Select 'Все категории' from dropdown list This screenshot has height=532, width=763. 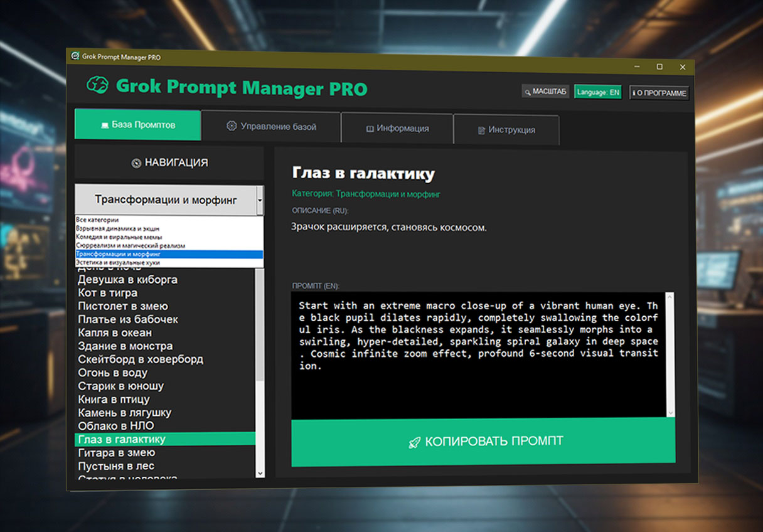97,220
